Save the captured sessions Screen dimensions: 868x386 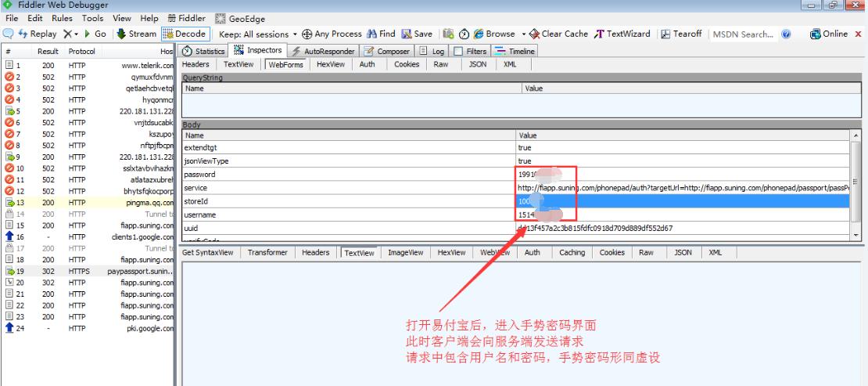417,34
